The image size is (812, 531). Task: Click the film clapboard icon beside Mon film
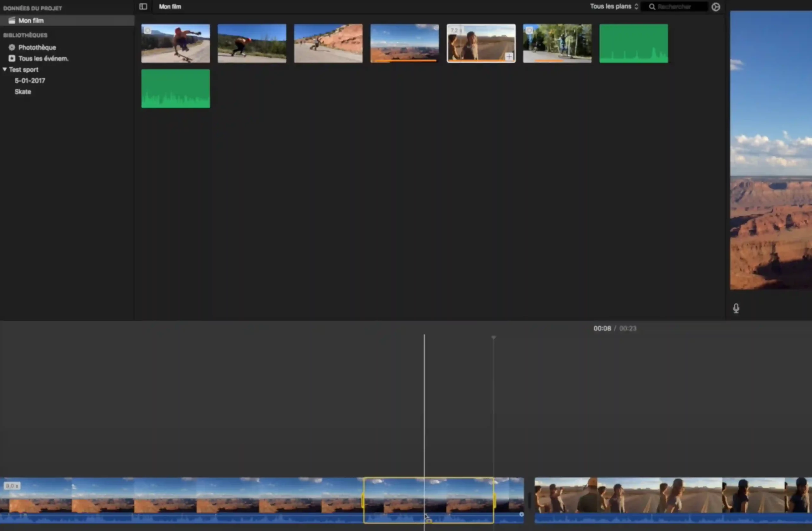click(x=12, y=20)
